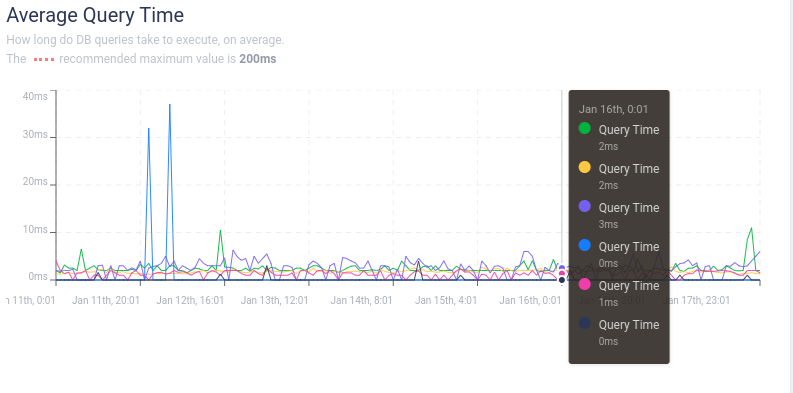Click the red dotted recommended maximum indicator
The image size is (793, 393).
click(43, 59)
